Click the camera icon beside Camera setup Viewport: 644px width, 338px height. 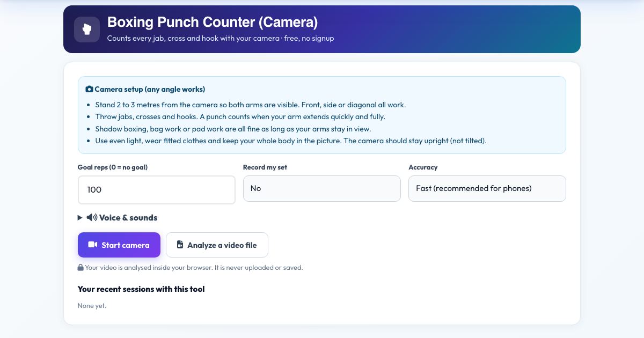(x=89, y=89)
